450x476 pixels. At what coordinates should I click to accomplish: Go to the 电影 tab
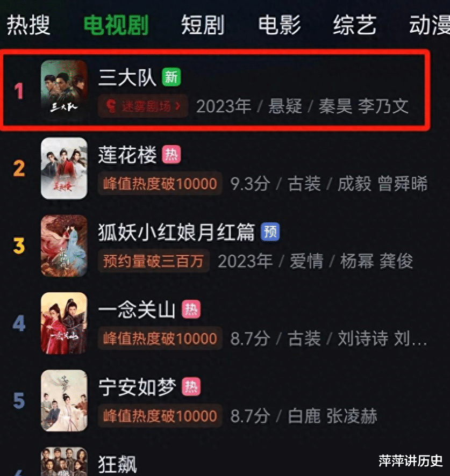pos(280,25)
